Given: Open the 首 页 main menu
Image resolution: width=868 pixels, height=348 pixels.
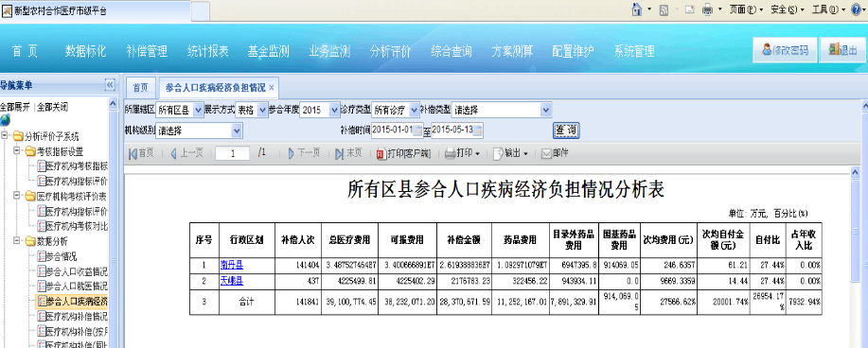Looking at the screenshot, I should pos(25,51).
